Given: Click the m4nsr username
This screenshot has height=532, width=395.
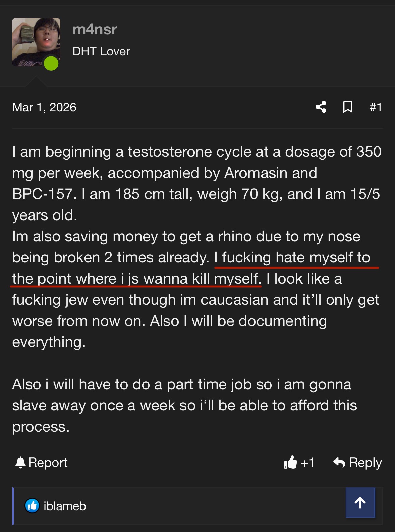Looking at the screenshot, I should pos(95,30).
